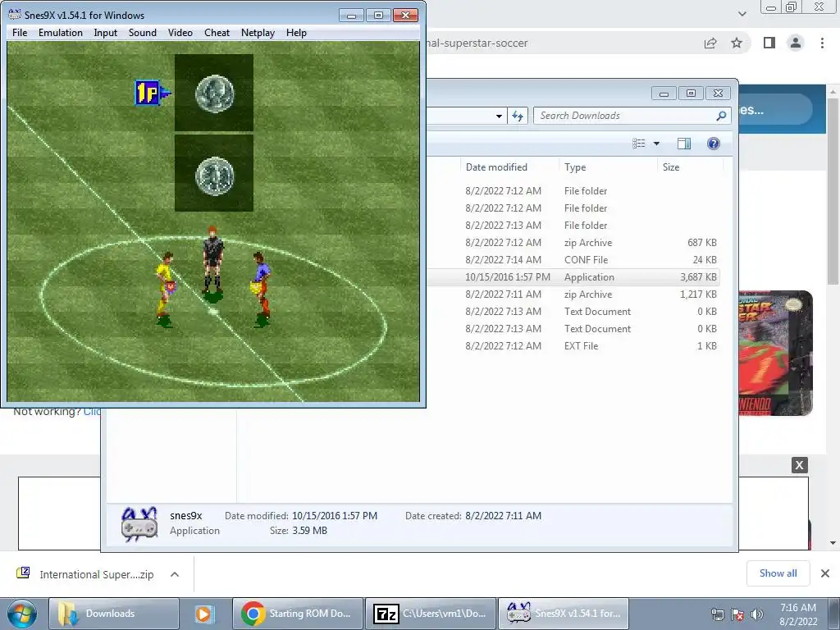This screenshot has height=630, width=840.
Task: Select the zip Archive row of 1,217 KB
Action: coord(573,294)
